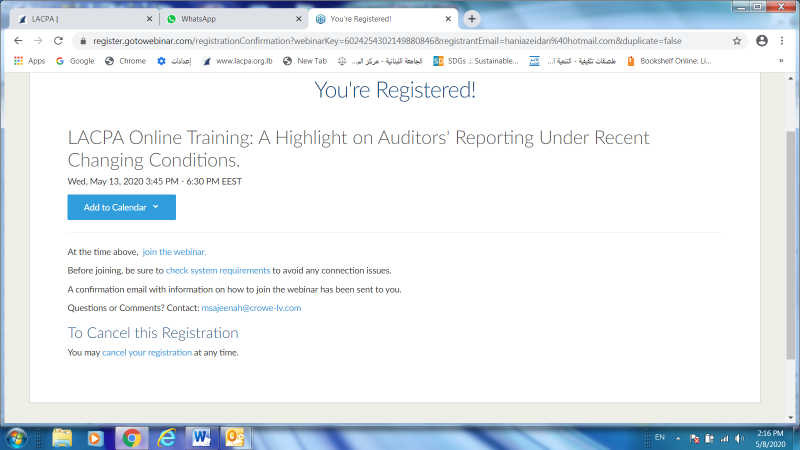Open the Action Center flag icon
The width and height of the screenshot is (800, 450).
(694, 438)
